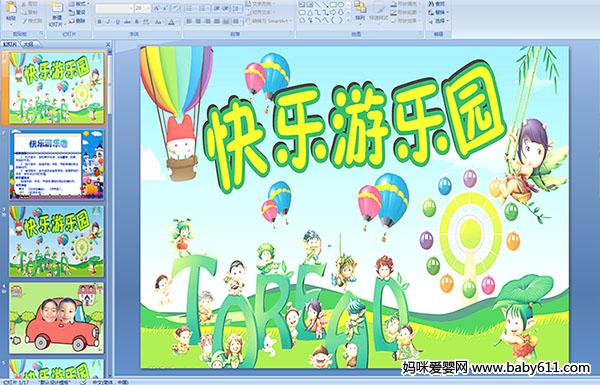Click the Delete slide icon
Screen dimensions: 600x385
click(78, 21)
